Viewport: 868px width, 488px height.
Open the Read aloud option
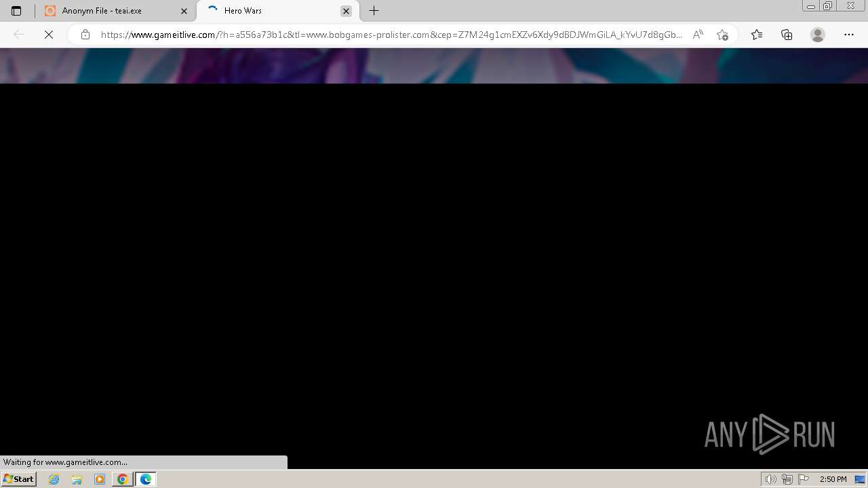698,35
